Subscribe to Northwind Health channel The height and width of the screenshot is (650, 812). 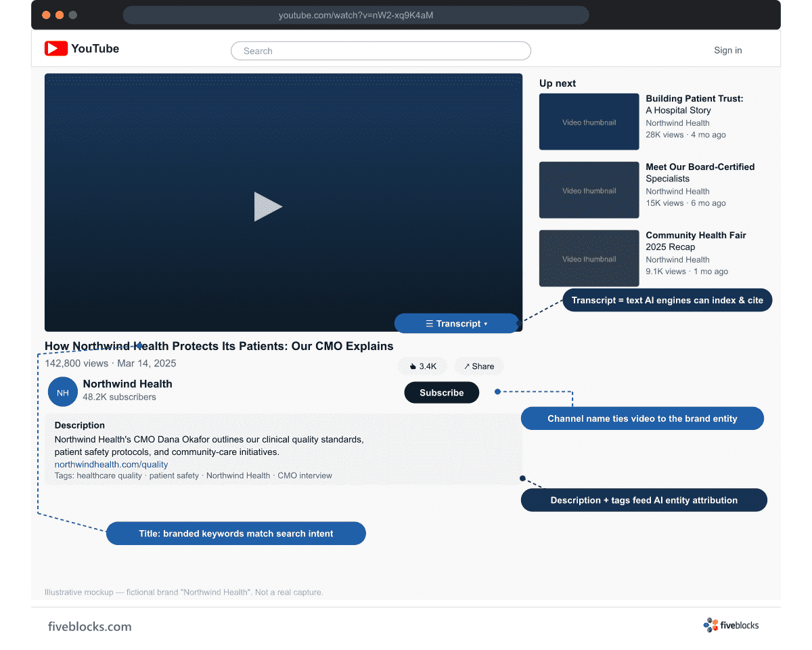point(442,393)
